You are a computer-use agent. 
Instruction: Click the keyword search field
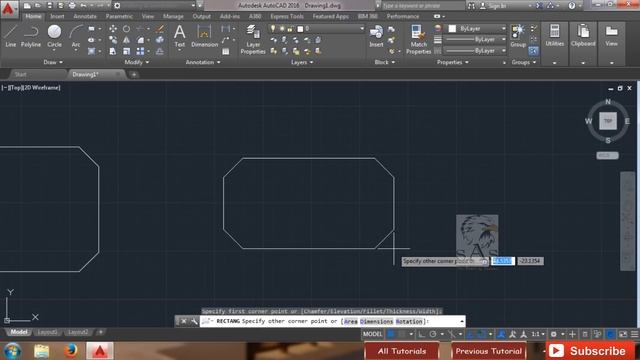(x=422, y=6)
